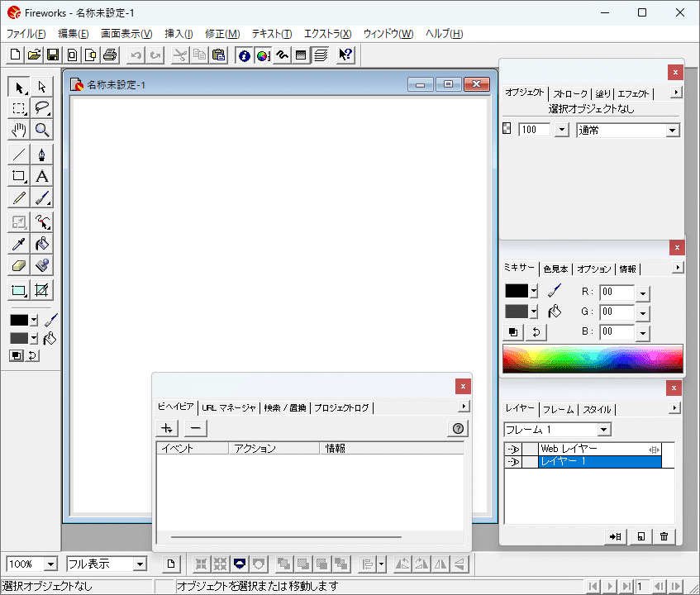Delete layer using trash icon in Layers panel
This screenshot has height=595, width=700.
(664, 536)
